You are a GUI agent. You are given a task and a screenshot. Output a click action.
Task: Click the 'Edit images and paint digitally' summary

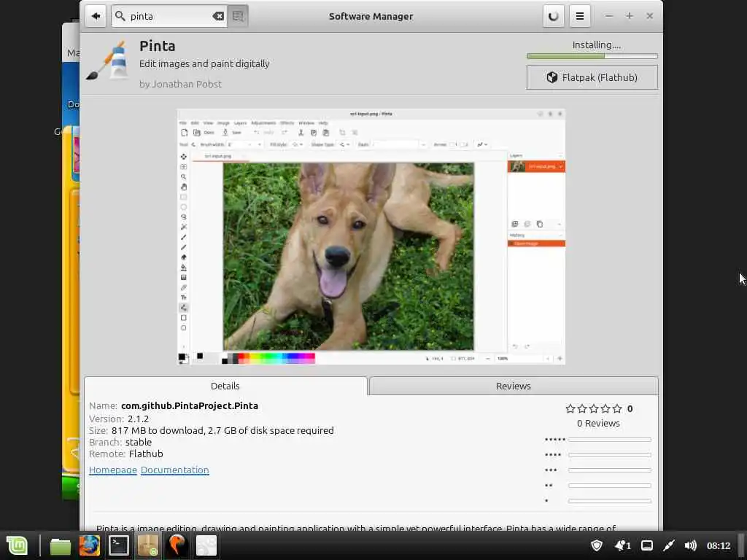pyautogui.click(x=204, y=64)
